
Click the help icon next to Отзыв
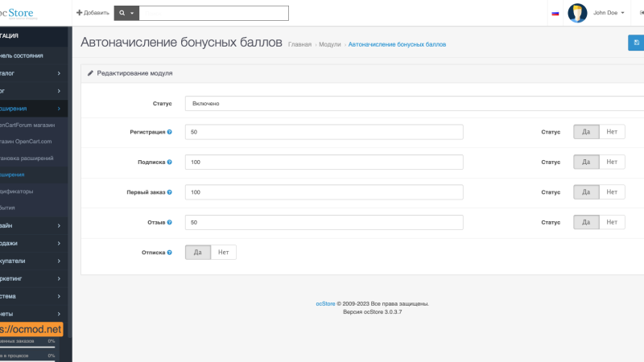click(169, 223)
